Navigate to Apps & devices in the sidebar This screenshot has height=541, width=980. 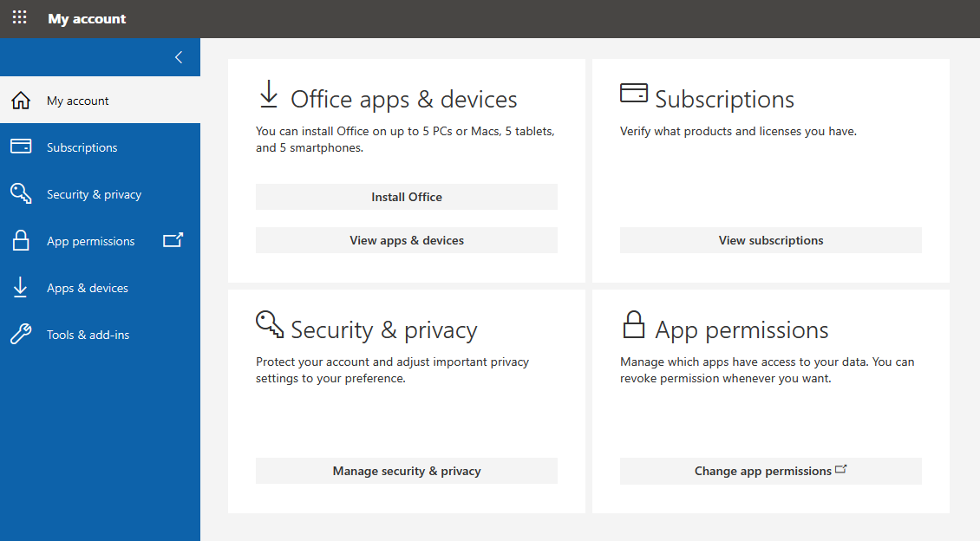100,287
